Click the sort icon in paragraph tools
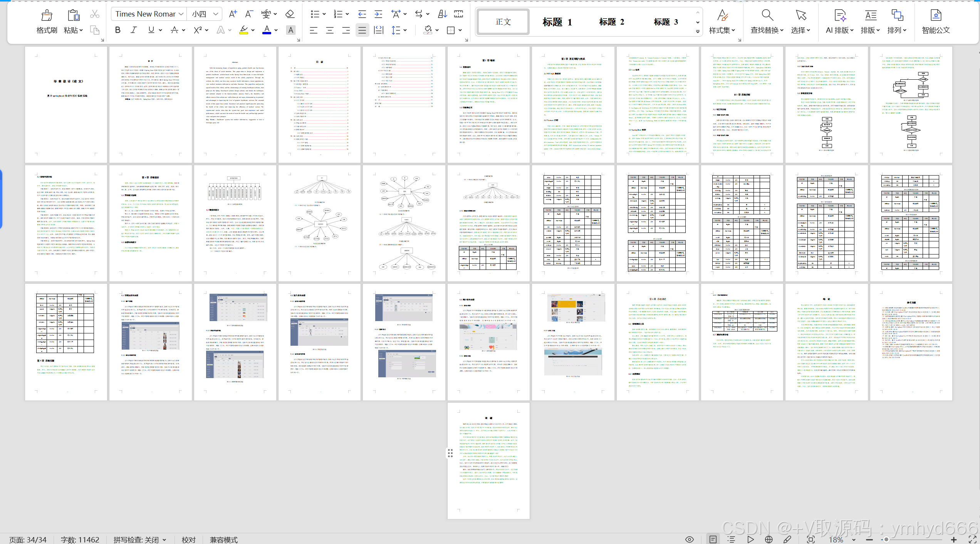The width and height of the screenshot is (980, 544). [442, 14]
